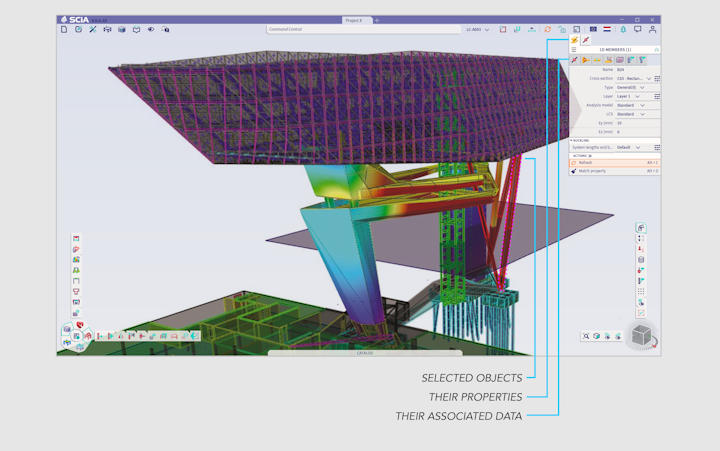Viewport: 720px width, 451px height.
Task: Open the notifications bell icon
Action: tap(623, 30)
